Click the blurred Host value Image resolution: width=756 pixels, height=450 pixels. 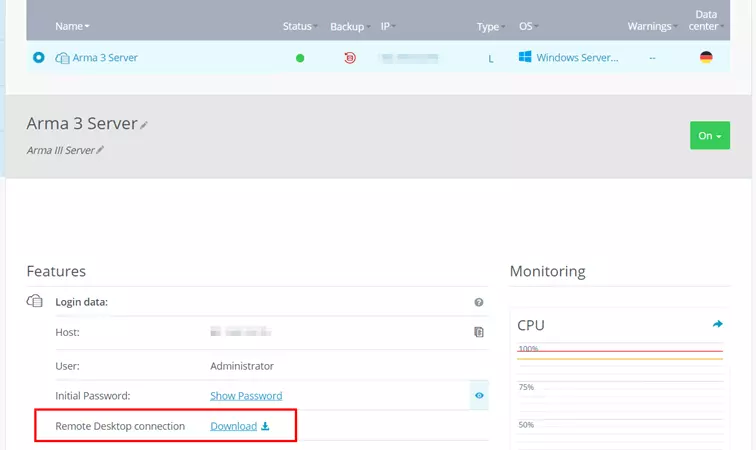click(x=241, y=332)
